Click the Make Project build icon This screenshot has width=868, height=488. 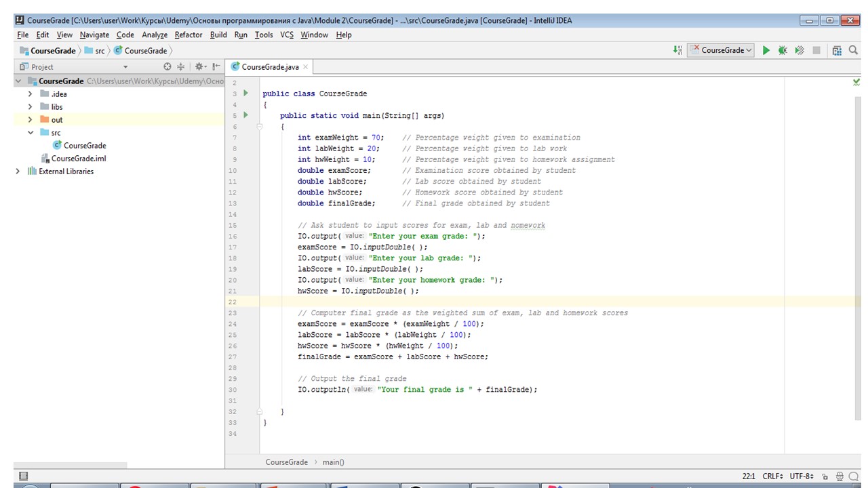677,50
